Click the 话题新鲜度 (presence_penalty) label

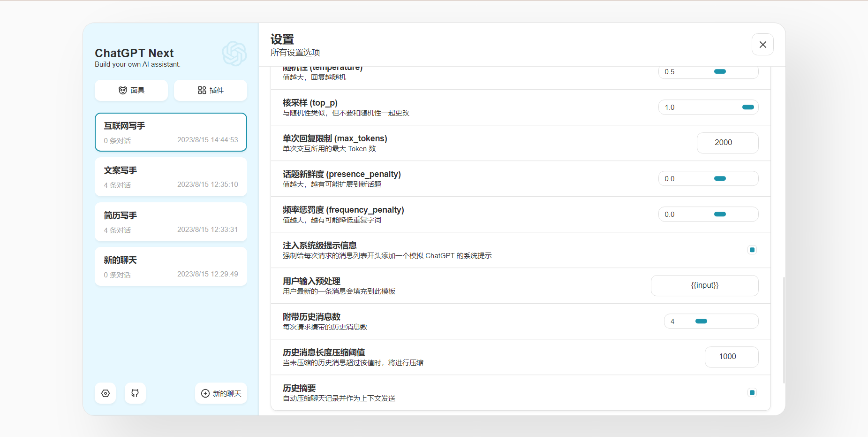tap(342, 174)
